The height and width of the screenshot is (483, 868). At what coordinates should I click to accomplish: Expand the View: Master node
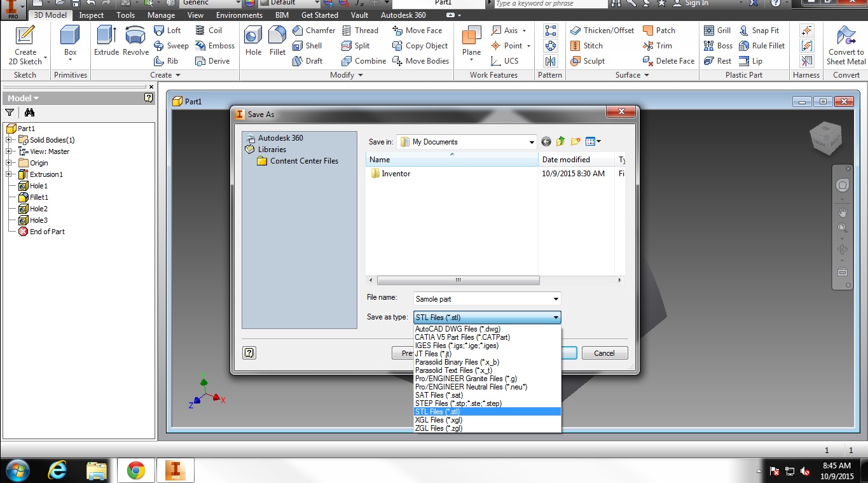(9, 151)
